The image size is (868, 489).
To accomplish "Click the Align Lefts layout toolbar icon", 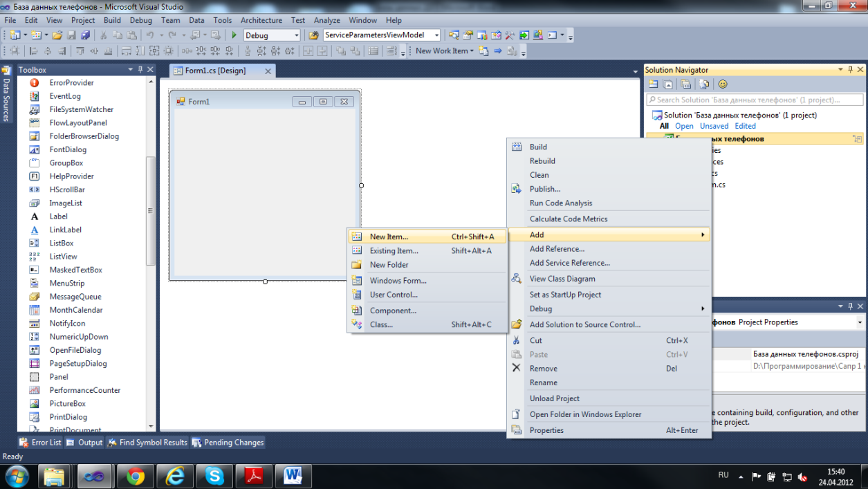I will pos(33,50).
